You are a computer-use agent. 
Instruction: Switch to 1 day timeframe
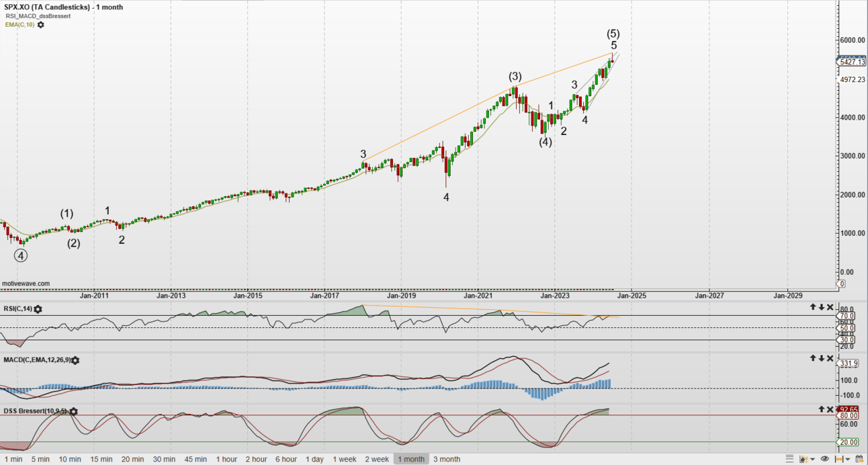click(x=314, y=459)
